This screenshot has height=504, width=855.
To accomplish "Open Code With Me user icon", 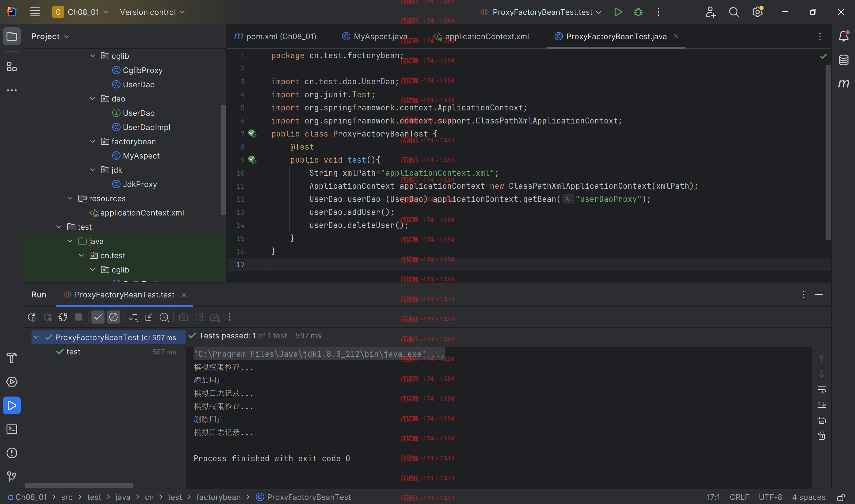I will click(710, 12).
